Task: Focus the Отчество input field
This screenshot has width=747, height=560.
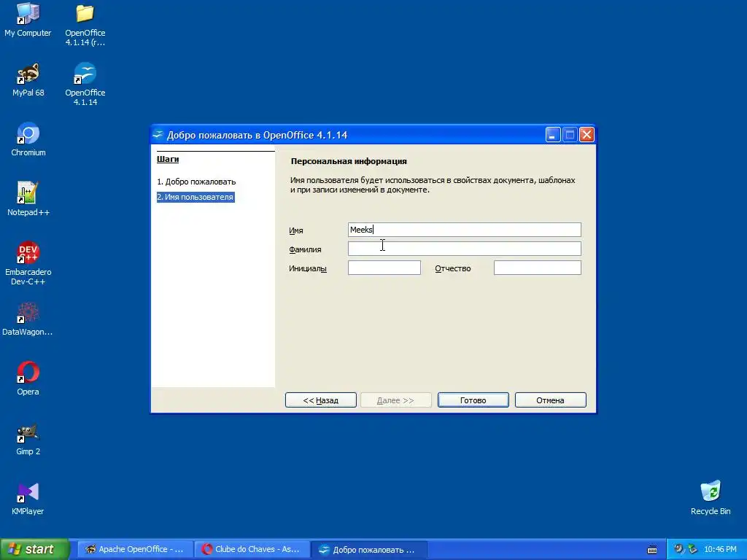Action: 538,268
